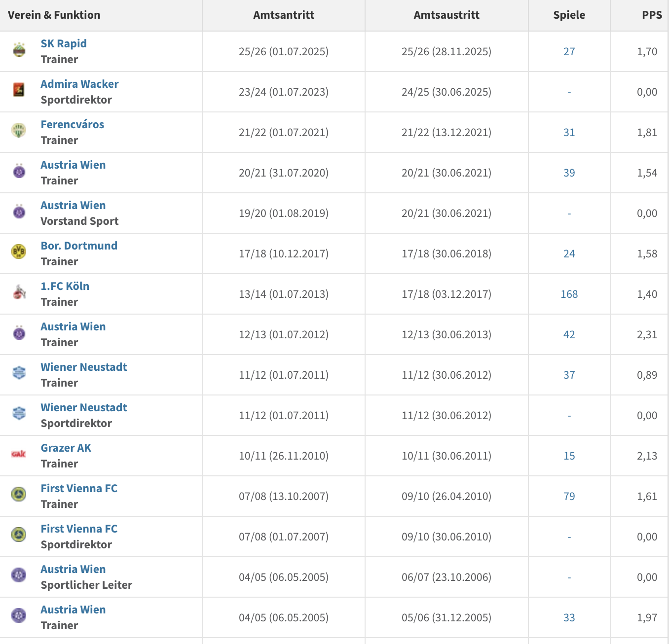Click the Amtsantritt column header
This screenshot has width=669, height=644.
[x=284, y=15]
